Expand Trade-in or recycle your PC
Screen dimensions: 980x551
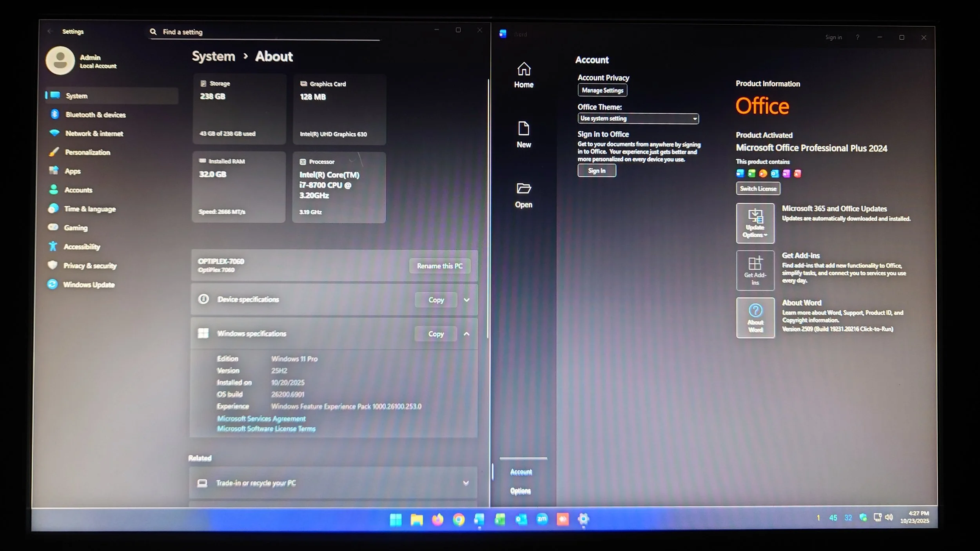pyautogui.click(x=466, y=483)
